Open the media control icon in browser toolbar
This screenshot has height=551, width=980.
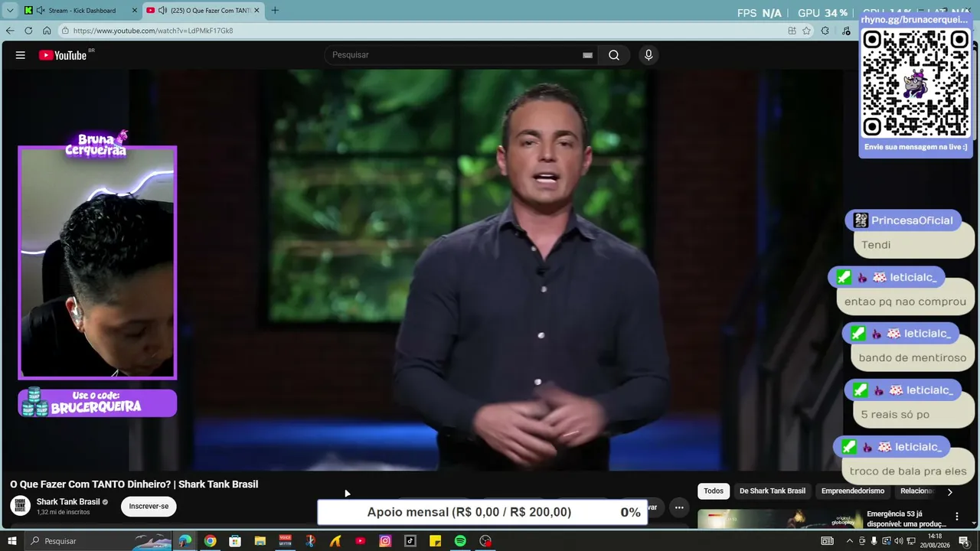point(846,31)
